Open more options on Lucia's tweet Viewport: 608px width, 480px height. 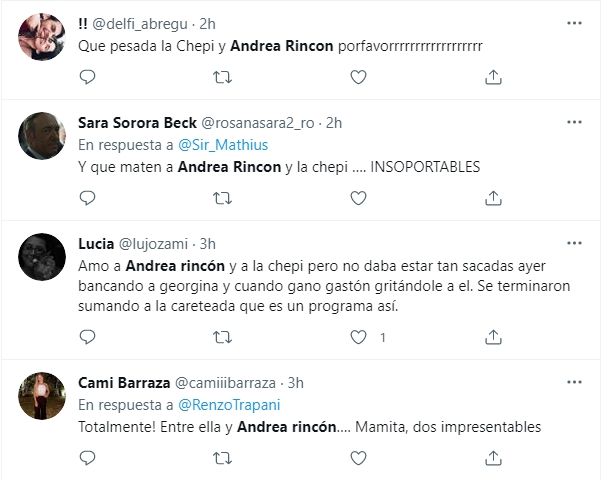click(x=574, y=243)
